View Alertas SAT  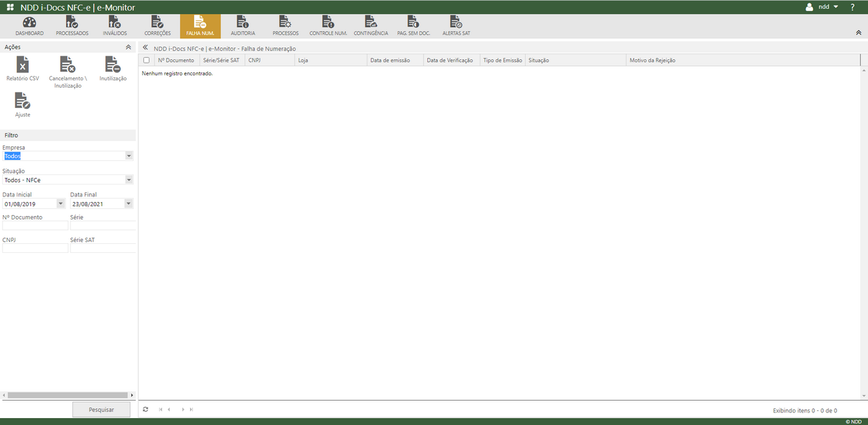pyautogui.click(x=456, y=25)
